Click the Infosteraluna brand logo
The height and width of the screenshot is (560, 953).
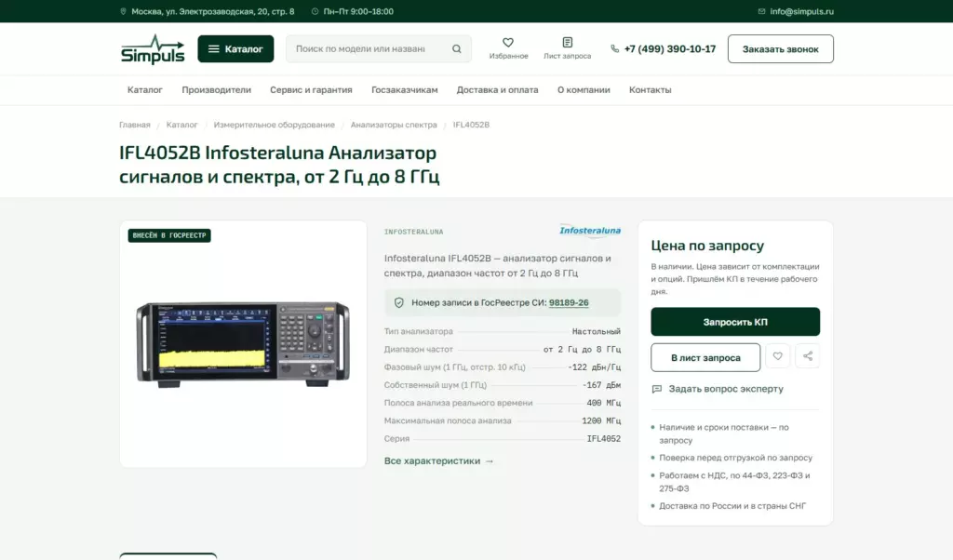(589, 231)
